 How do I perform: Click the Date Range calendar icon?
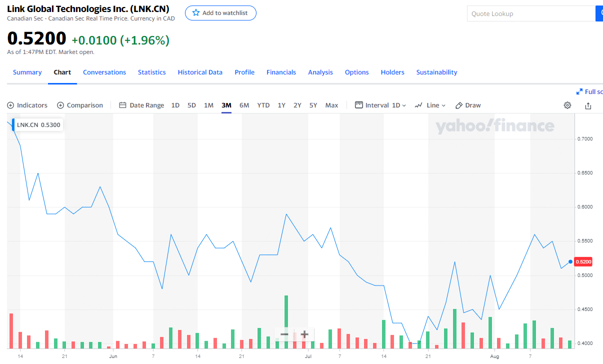122,105
